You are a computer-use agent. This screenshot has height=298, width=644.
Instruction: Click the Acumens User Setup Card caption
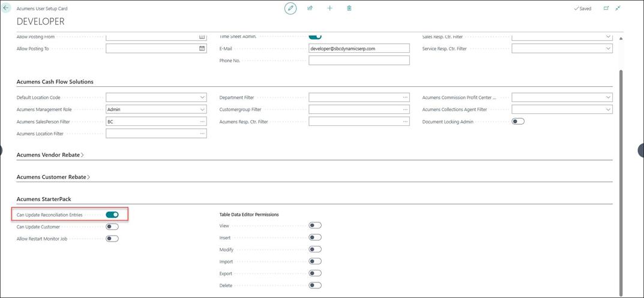[42, 8]
